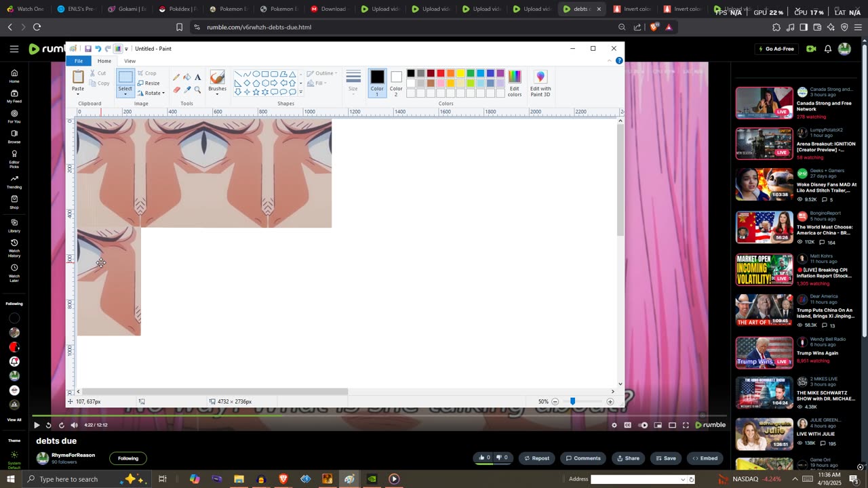Select the Fill with color bucket tool
This screenshot has height=488, width=868.
187,77
